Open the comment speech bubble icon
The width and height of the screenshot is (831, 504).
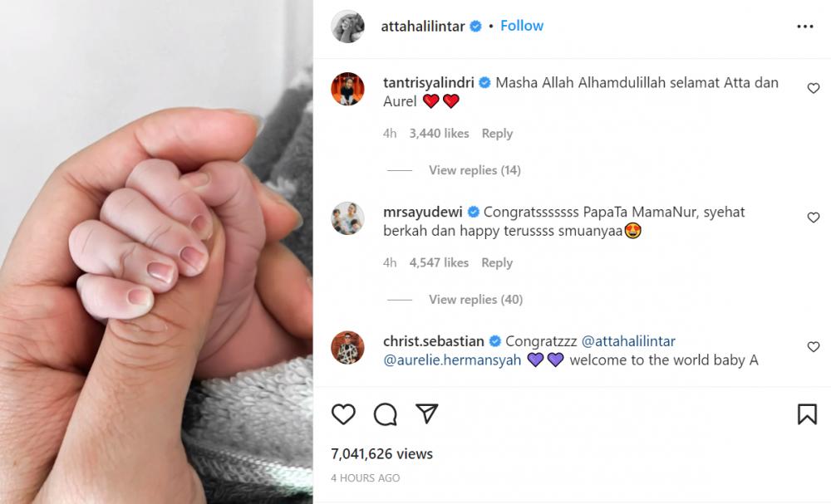tap(386, 414)
